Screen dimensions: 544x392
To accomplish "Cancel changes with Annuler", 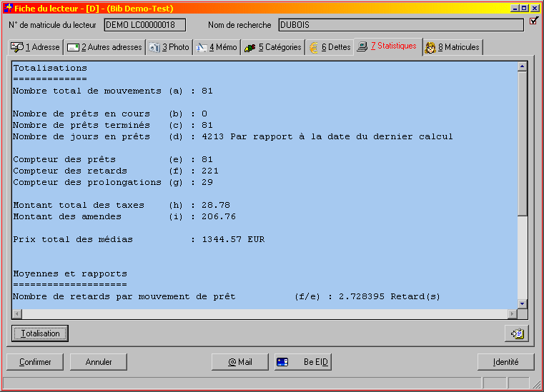I will pos(99,362).
